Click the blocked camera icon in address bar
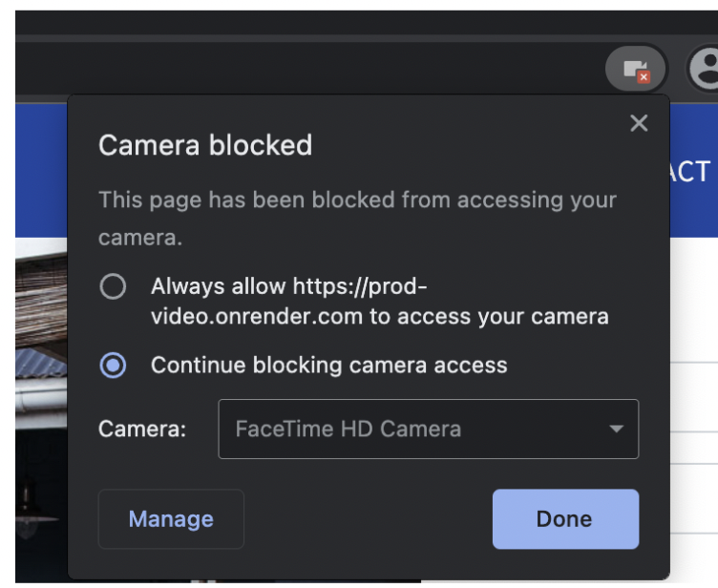 click(635, 69)
